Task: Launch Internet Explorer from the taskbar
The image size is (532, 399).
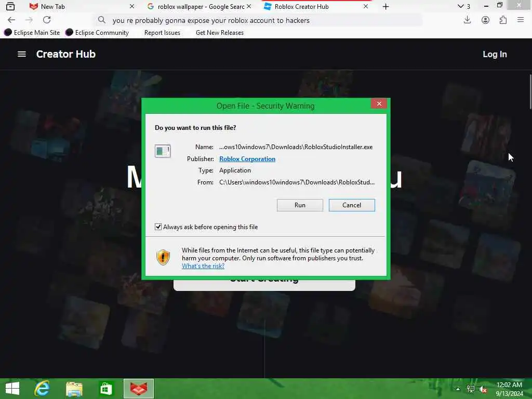Action: click(43, 389)
